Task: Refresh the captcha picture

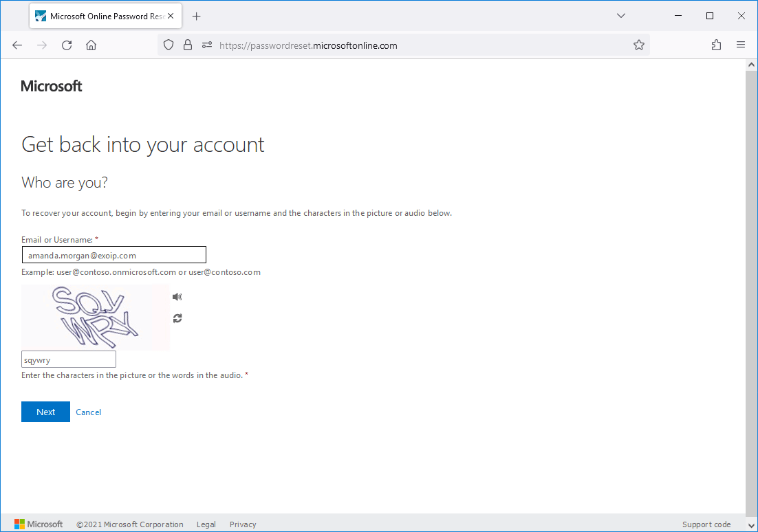Action: pos(177,318)
